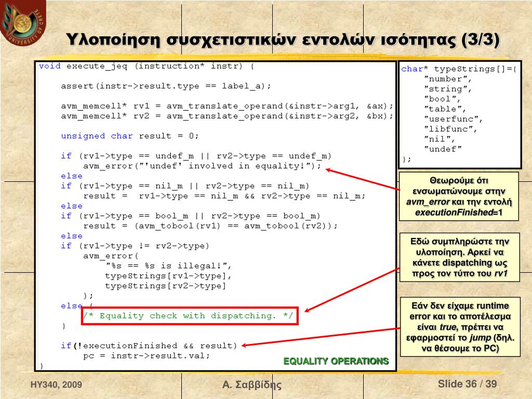Click the University of Crete logo
This screenshot has height=399, width=532.
pos(23,22)
